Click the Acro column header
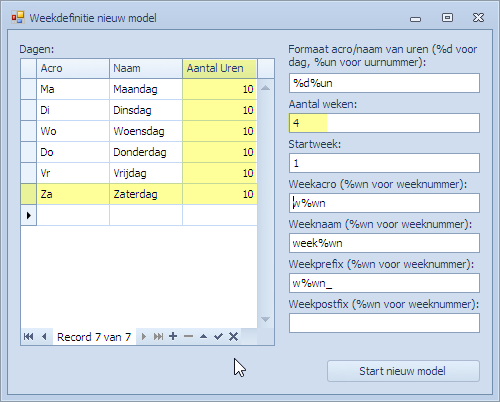500x402 pixels. (x=73, y=68)
